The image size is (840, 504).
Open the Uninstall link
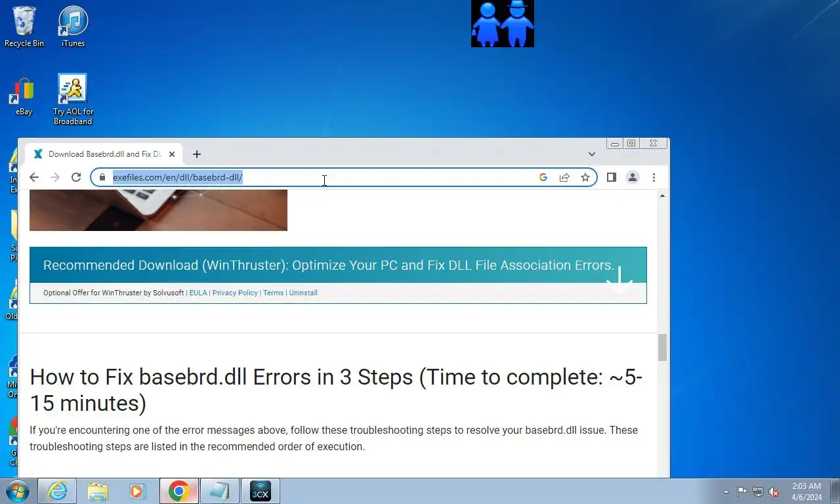[303, 293]
